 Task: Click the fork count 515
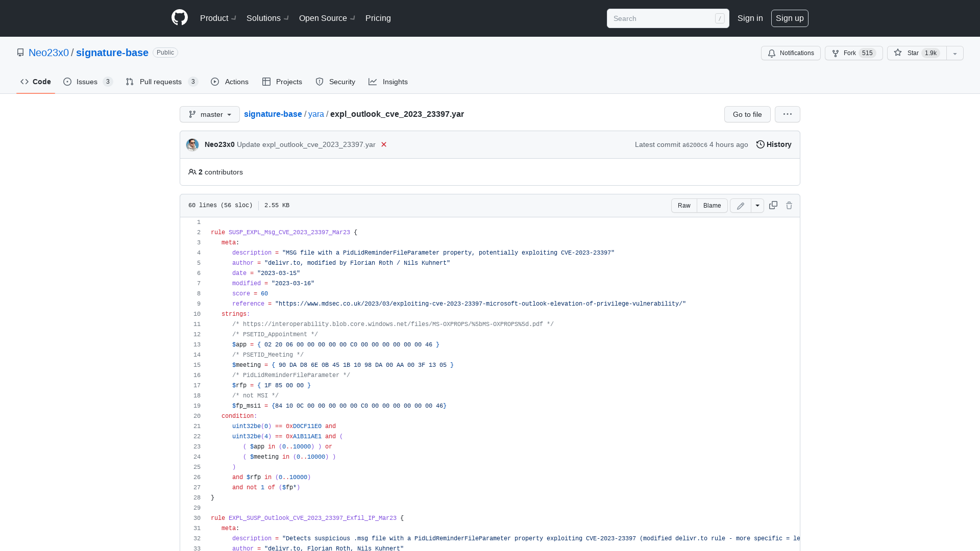coord(867,53)
